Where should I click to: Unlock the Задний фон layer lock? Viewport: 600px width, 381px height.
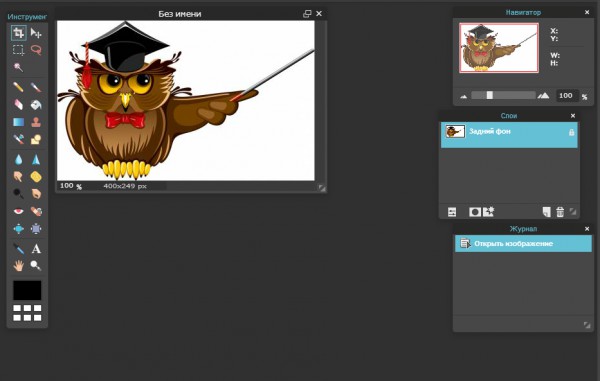(571, 132)
